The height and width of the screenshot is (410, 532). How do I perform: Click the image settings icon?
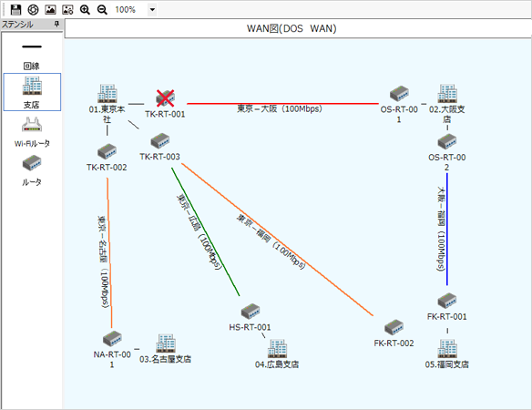pyautogui.click(x=67, y=9)
